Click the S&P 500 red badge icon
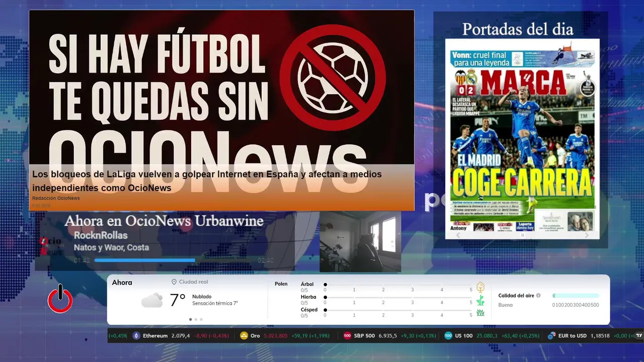Image resolution: width=644 pixels, height=362 pixels. pos(347,336)
